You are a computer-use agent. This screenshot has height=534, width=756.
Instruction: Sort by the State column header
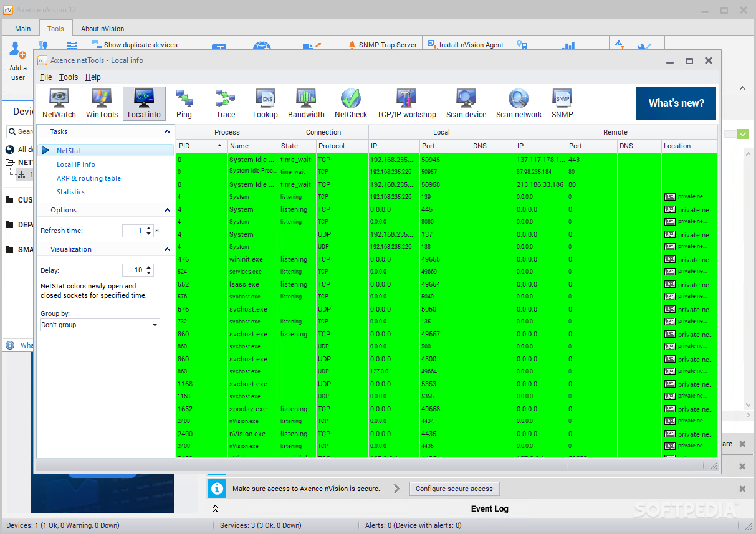click(297, 146)
